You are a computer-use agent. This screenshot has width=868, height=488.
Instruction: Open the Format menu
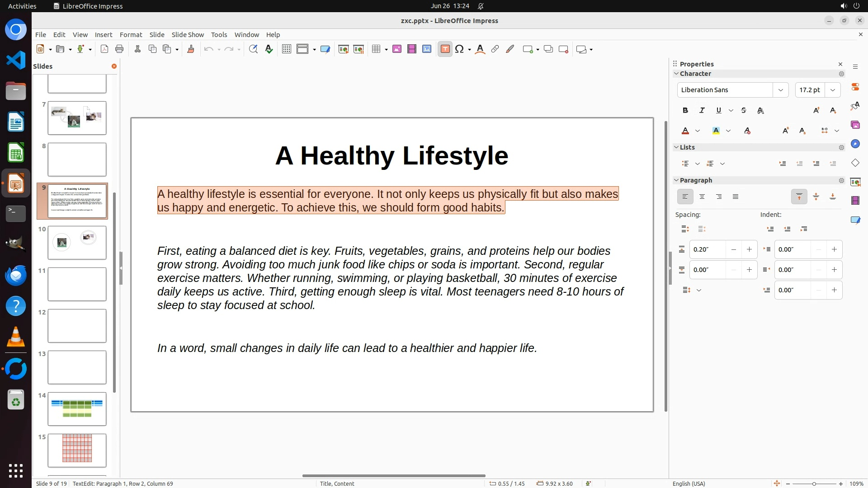131,34
